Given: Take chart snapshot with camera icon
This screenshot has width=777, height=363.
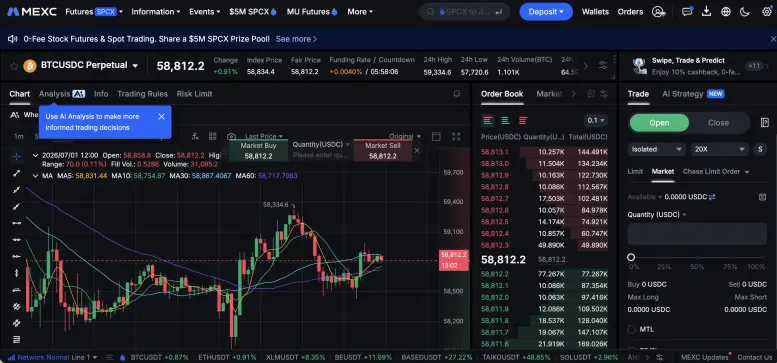Looking at the screenshot, I should pos(231,137).
